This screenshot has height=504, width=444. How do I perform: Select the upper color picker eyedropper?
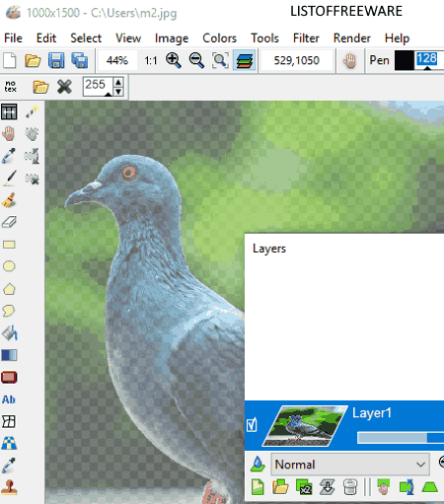(9, 156)
